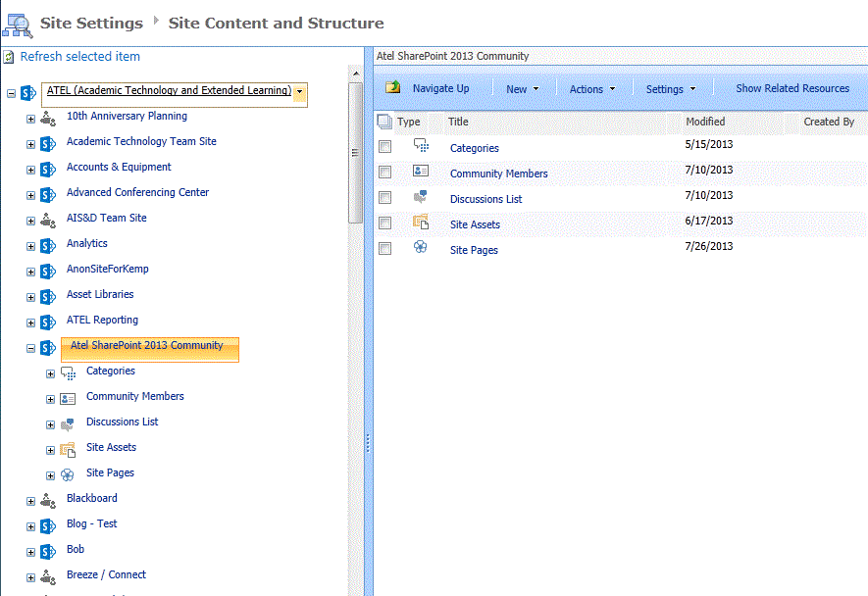Image resolution: width=868 pixels, height=596 pixels.
Task: Open the Categories link in the list
Action: (475, 148)
